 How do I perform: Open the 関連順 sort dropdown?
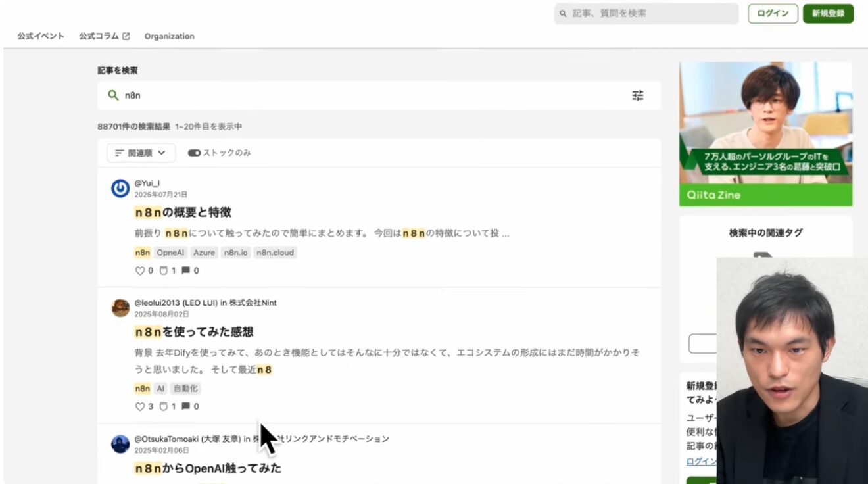point(141,153)
